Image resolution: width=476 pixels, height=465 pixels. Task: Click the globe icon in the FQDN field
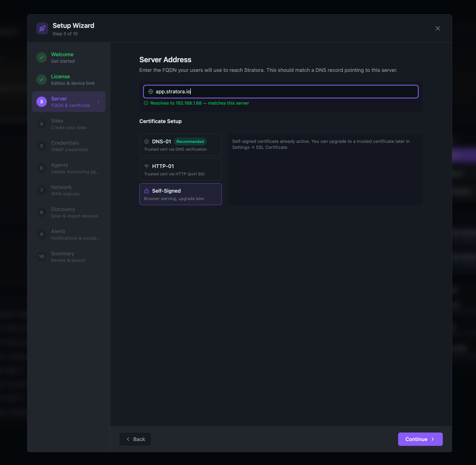150,91
